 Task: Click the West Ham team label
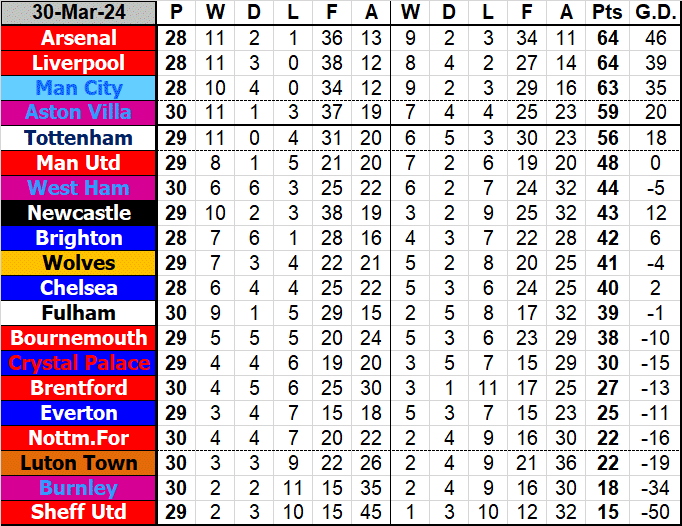(x=79, y=188)
